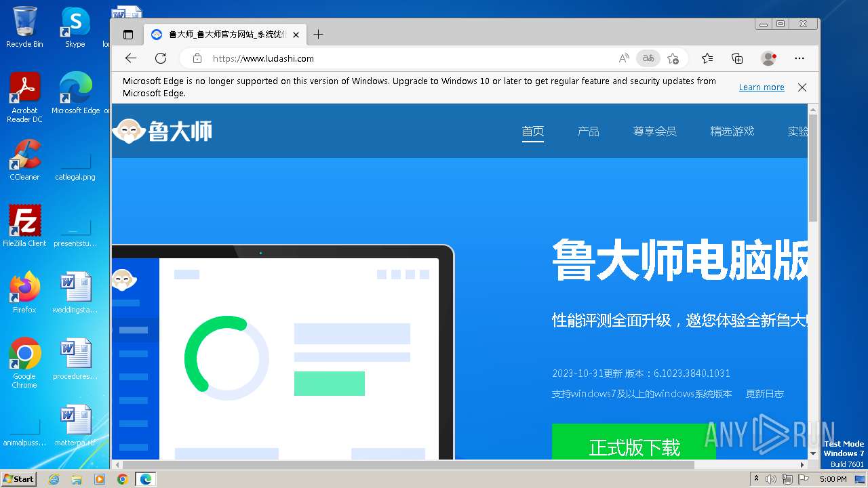Select the 首页 navigation item
The height and width of the screenshot is (488, 868).
click(533, 131)
